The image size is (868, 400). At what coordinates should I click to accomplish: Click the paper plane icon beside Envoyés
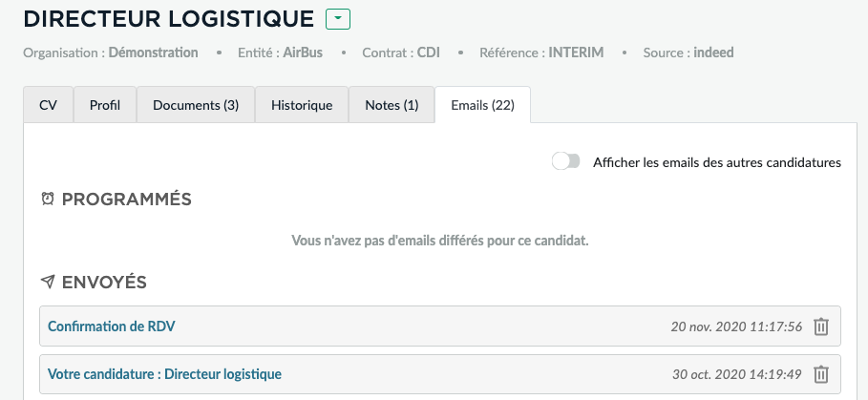click(x=48, y=283)
